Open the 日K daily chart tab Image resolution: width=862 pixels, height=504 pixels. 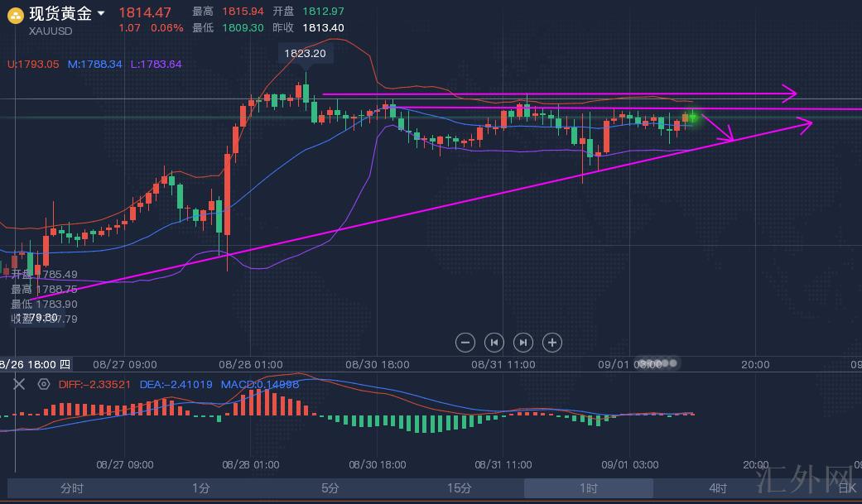pos(846,488)
